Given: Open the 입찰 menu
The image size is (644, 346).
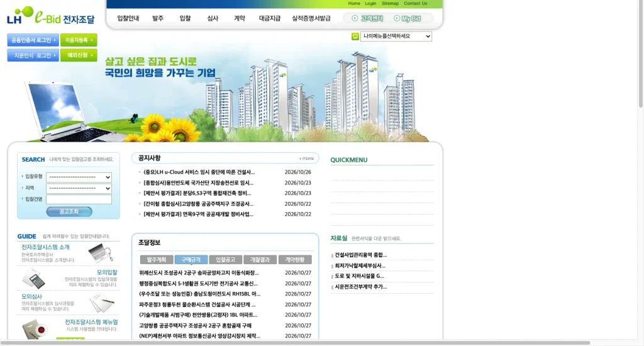Looking at the screenshot, I should 186,18.
